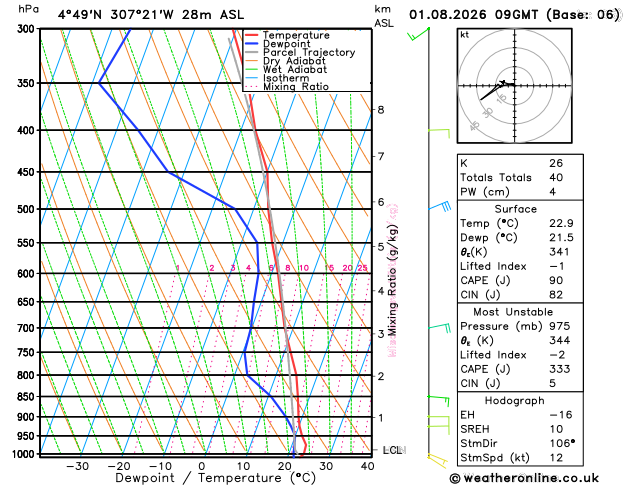Click the 'Mixing Ratio (g/kg)' vertical axis label

click(393, 280)
